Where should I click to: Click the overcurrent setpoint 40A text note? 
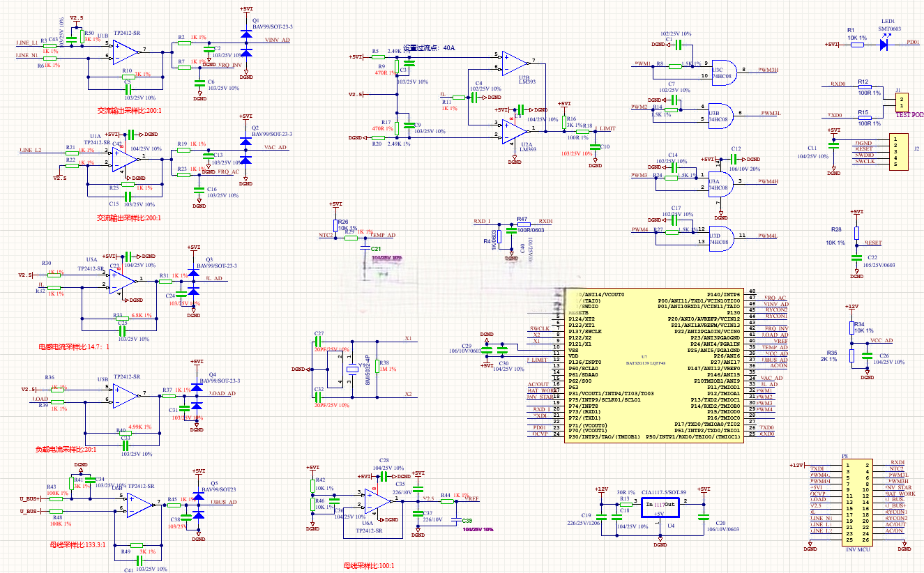(428, 48)
